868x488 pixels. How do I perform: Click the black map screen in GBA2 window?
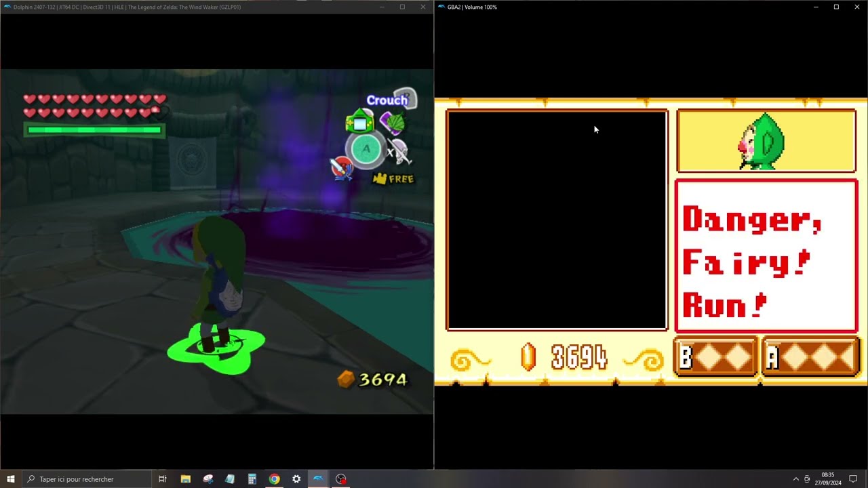(x=557, y=220)
